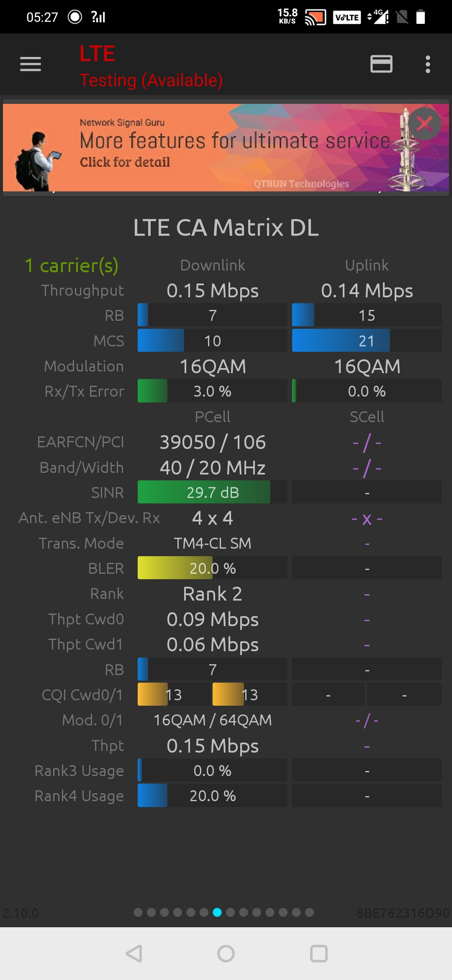Jump to the last page indicator dot
Screen dimensions: 452x980
(x=309, y=913)
